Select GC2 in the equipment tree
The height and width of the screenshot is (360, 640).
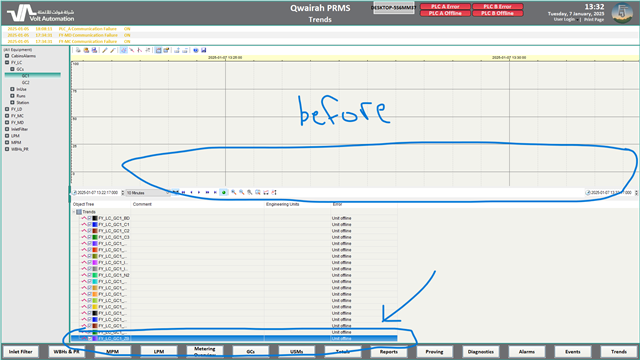point(26,82)
